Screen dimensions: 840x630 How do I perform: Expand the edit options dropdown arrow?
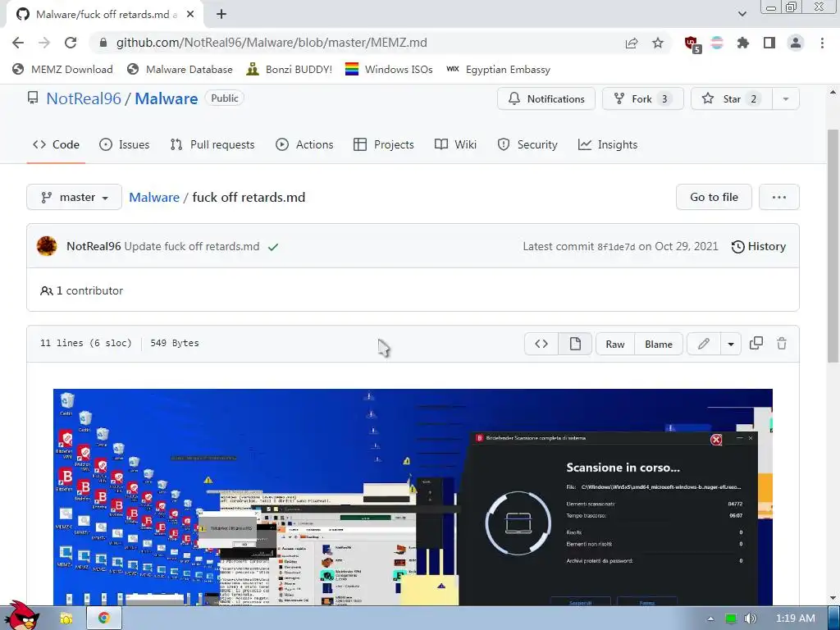(731, 344)
